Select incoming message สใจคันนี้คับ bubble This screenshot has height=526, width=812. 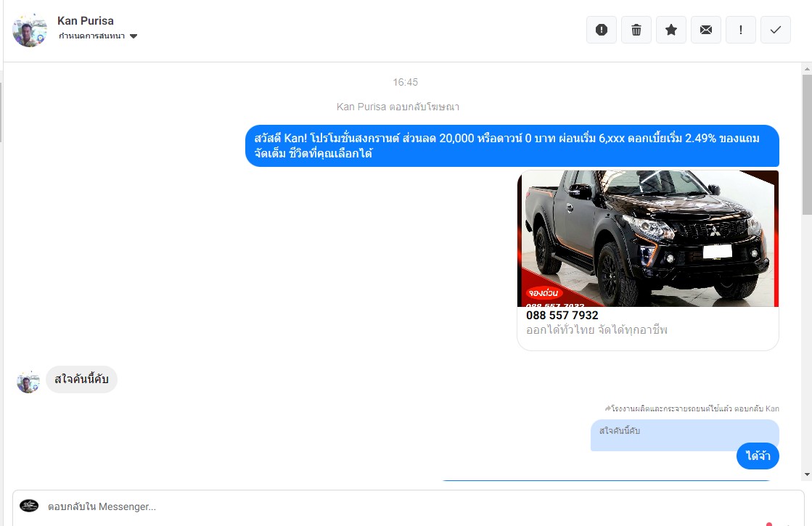coord(82,379)
